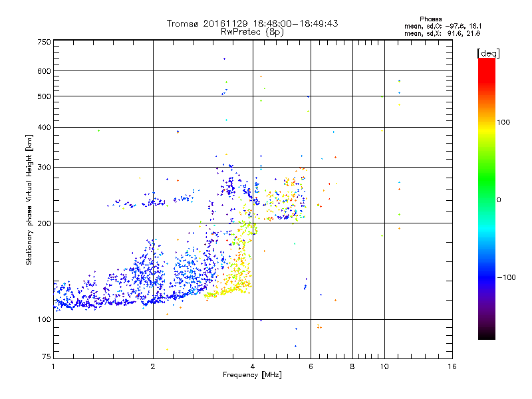
Task: Click the x-axis tick label '8'
Action: pos(352,366)
